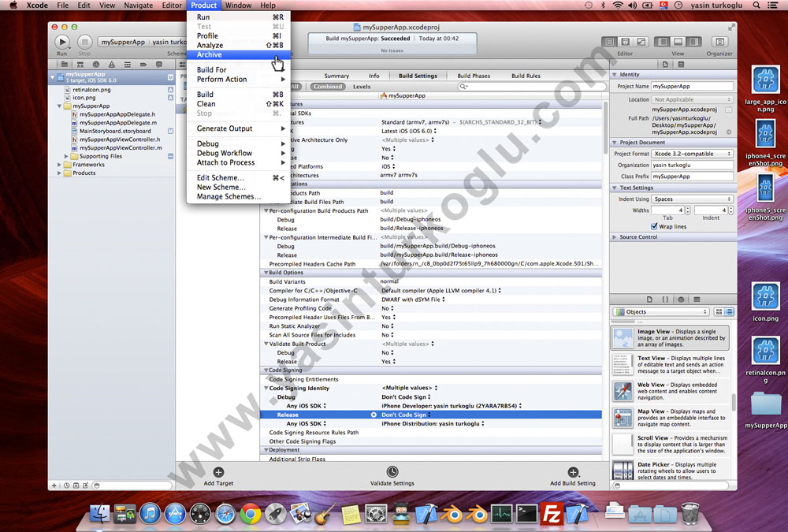Open the Objects library filter dropdown

(661, 312)
